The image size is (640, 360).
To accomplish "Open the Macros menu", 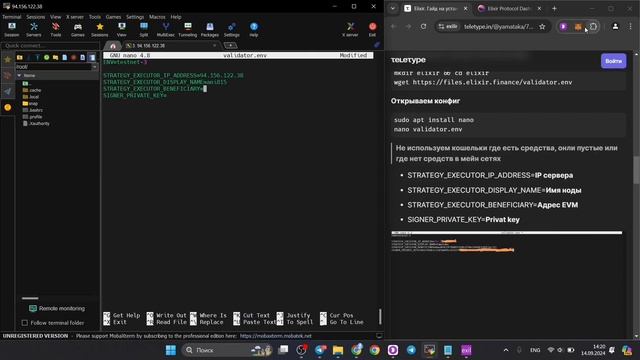I will [x=157, y=17].
